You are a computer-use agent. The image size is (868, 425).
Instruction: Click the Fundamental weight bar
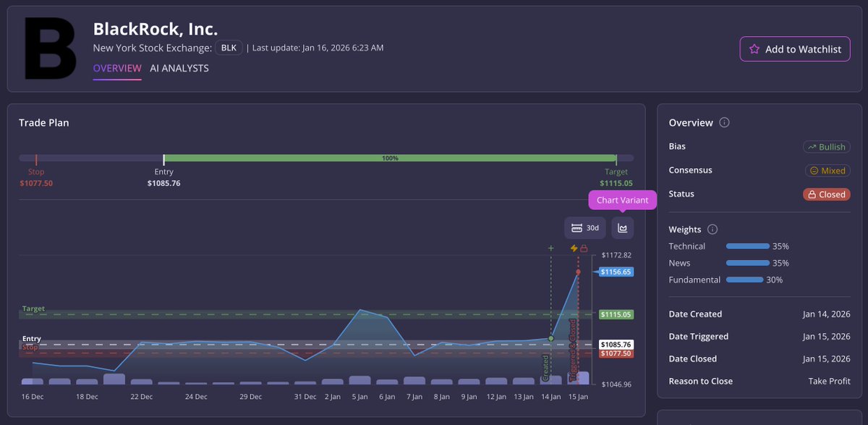tap(744, 279)
